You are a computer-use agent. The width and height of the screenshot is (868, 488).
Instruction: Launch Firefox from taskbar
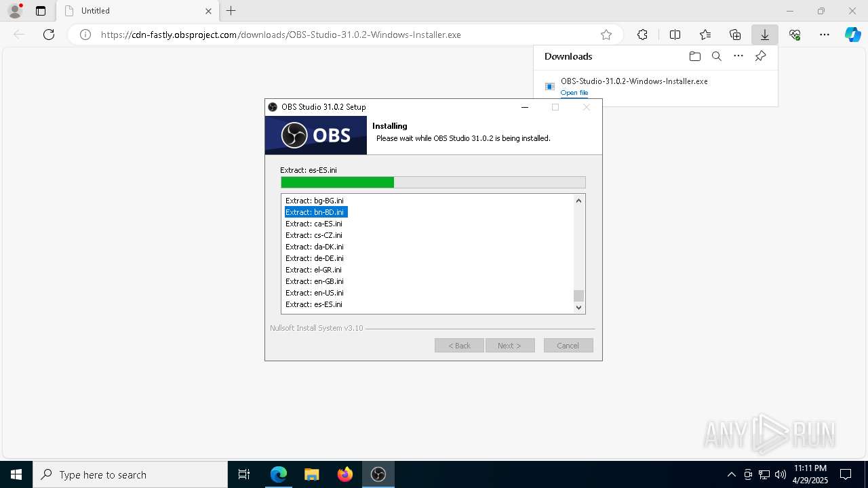[x=345, y=474]
